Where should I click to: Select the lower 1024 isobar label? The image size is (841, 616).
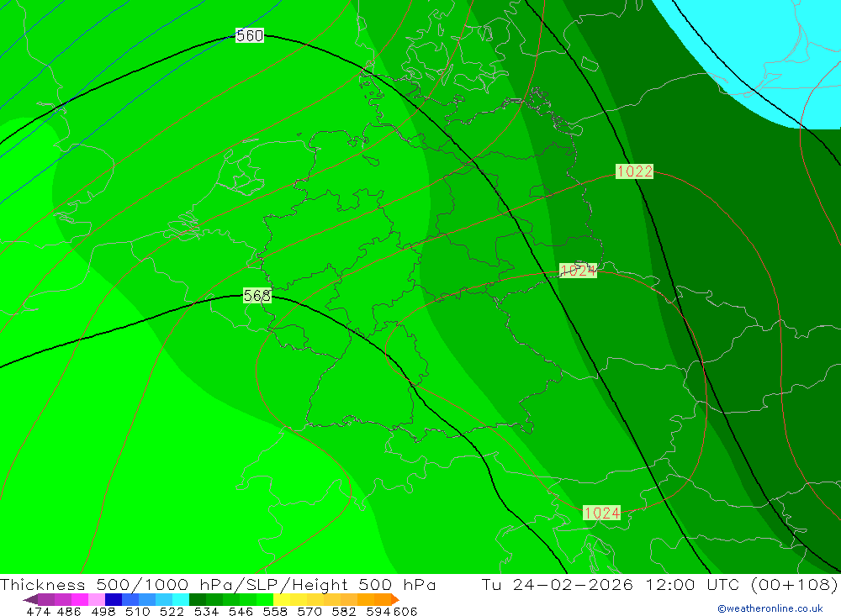pos(602,513)
